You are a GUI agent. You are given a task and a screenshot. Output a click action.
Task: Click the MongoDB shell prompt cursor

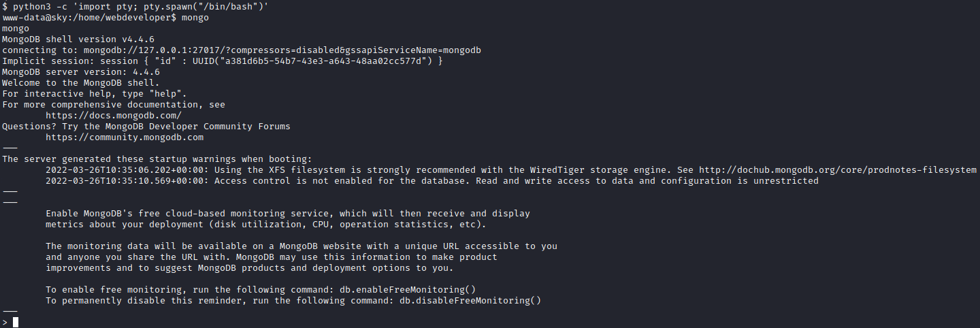tap(16, 323)
